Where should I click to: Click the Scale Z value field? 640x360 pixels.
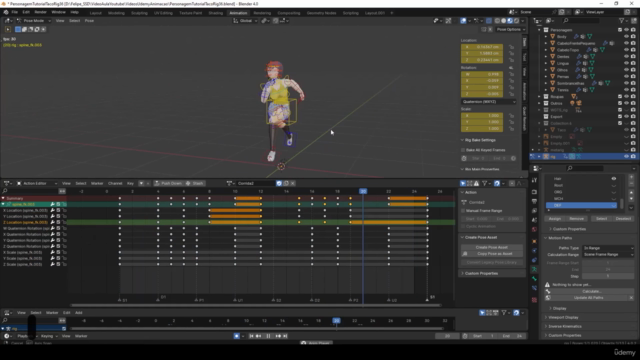click(x=482, y=129)
